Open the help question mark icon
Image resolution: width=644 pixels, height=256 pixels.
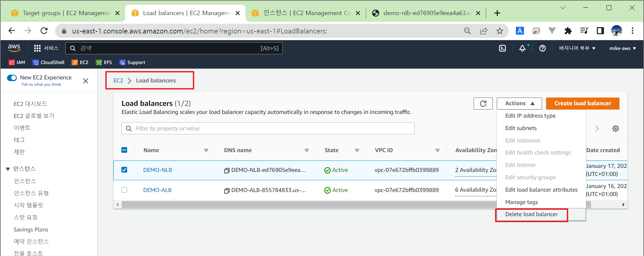[542, 48]
